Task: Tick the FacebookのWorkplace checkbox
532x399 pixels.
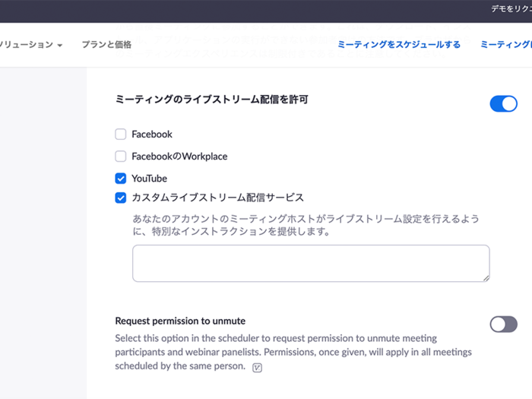Action: point(121,157)
